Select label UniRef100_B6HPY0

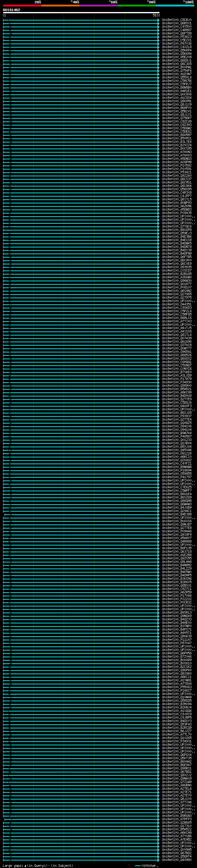[176, 108]
